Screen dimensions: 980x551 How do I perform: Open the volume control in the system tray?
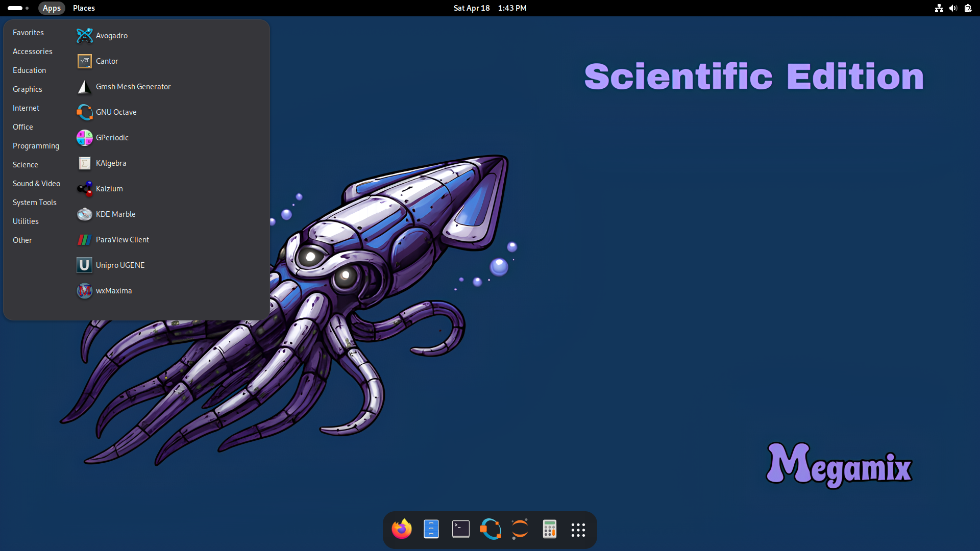point(953,8)
